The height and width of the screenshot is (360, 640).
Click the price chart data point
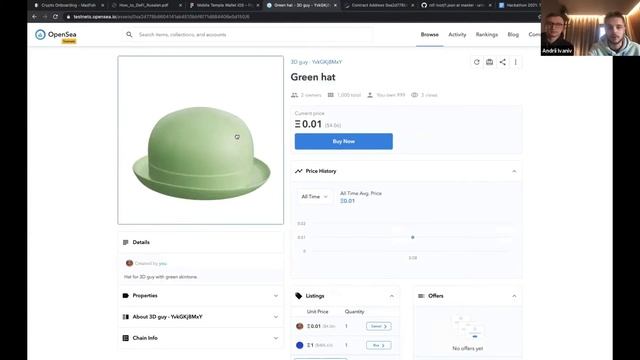pos(413,237)
